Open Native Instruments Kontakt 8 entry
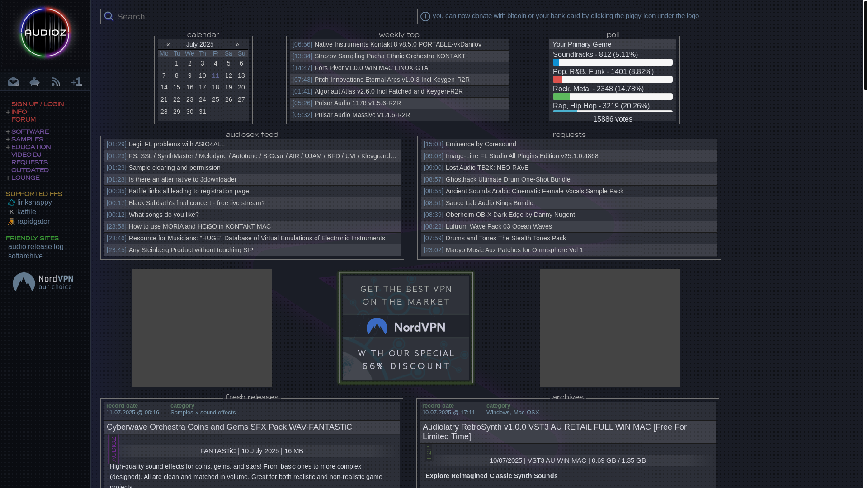Viewport: 868px width, 488px height. tap(398, 44)
